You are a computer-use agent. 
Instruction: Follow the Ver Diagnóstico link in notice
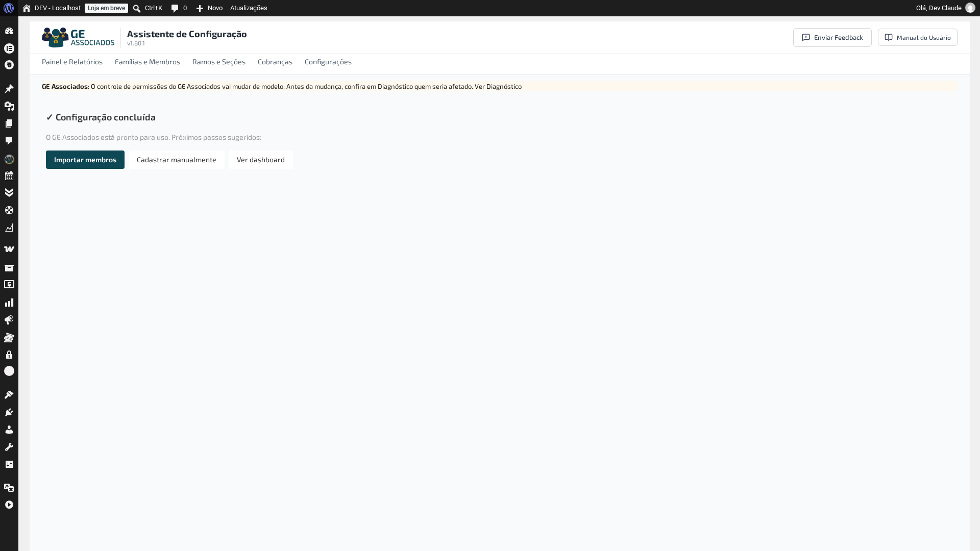coord(498,87)
